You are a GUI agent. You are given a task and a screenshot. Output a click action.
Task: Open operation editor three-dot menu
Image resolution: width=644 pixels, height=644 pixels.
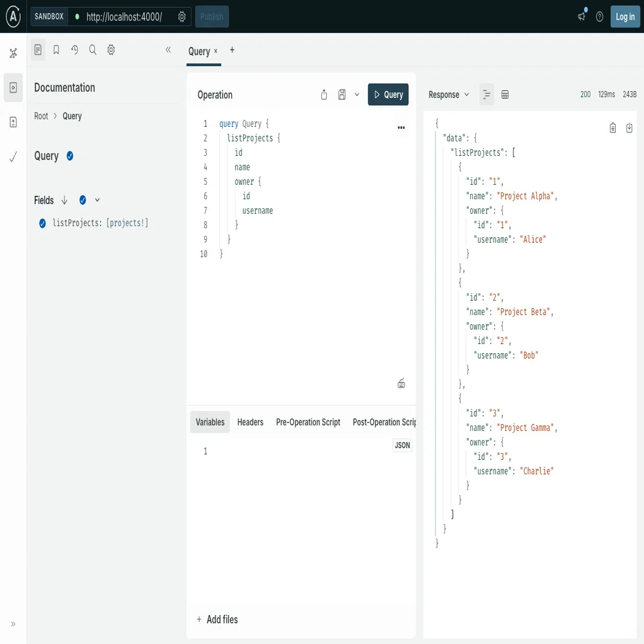[x=401, y=128]
